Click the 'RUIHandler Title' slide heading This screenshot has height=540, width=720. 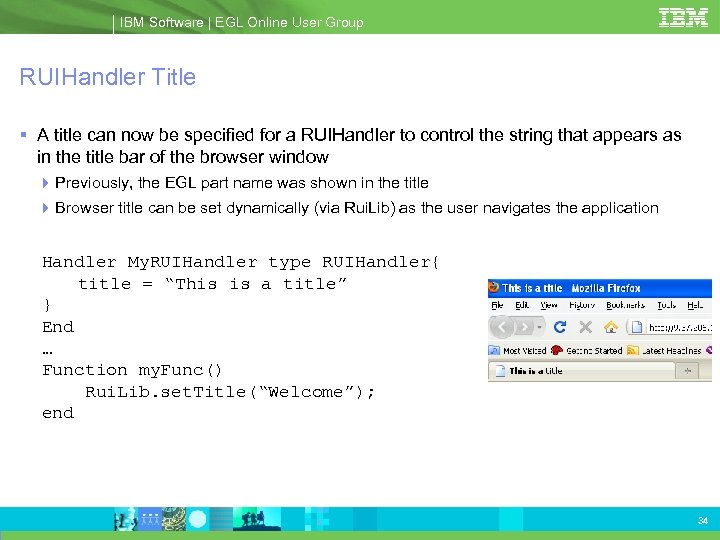point(107,77)
